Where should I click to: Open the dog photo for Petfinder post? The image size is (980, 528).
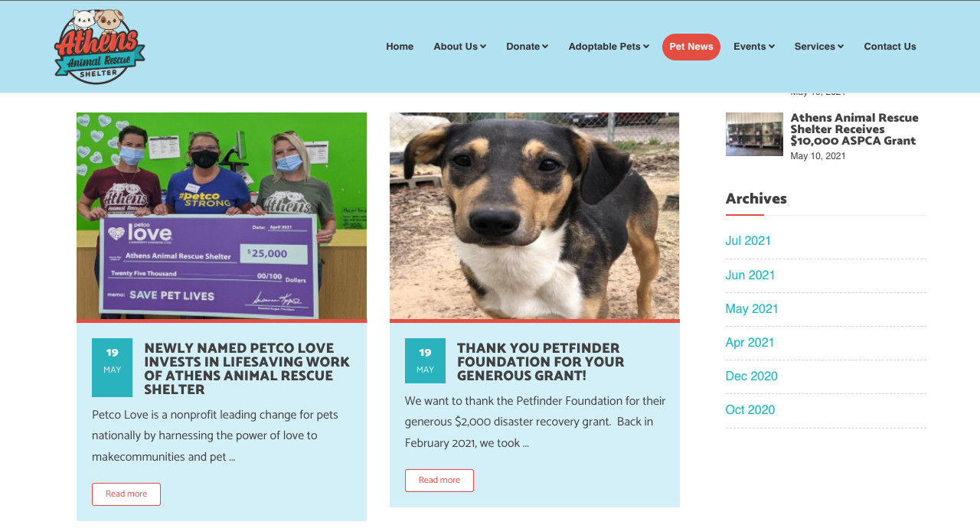click(534, 216)
